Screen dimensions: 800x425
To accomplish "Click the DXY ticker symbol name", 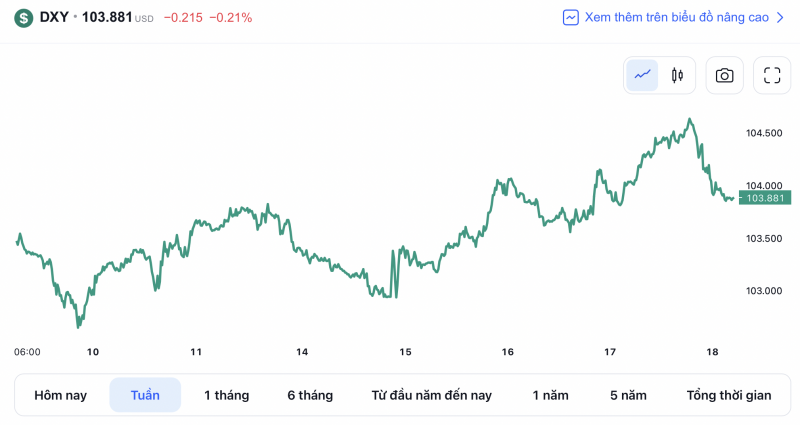I will pos(54,17).
